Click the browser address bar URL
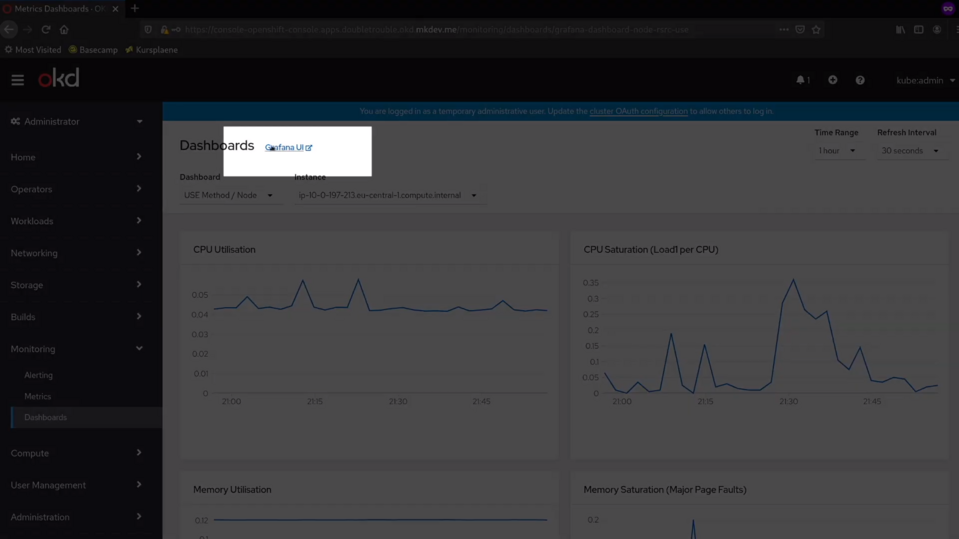 436,29
